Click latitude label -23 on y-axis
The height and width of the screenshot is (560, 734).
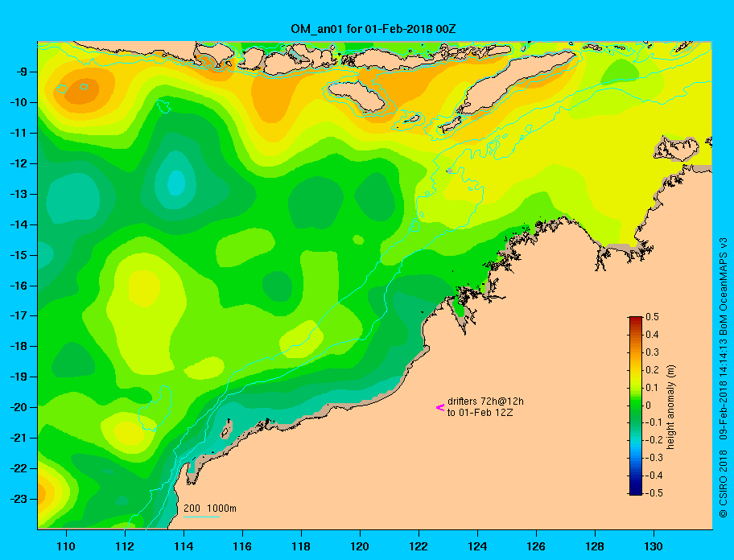(19, 499)
